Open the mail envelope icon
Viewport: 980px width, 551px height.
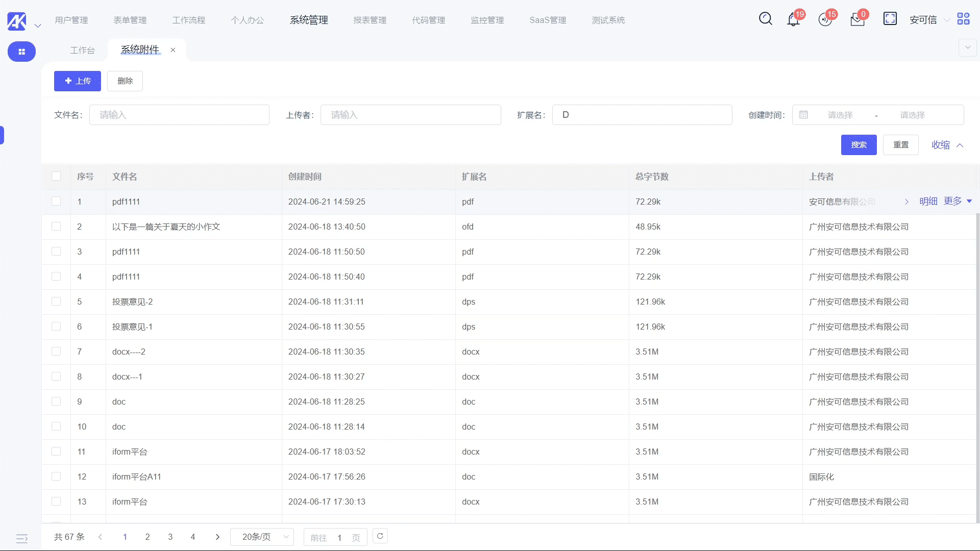(x=857, y=20)
